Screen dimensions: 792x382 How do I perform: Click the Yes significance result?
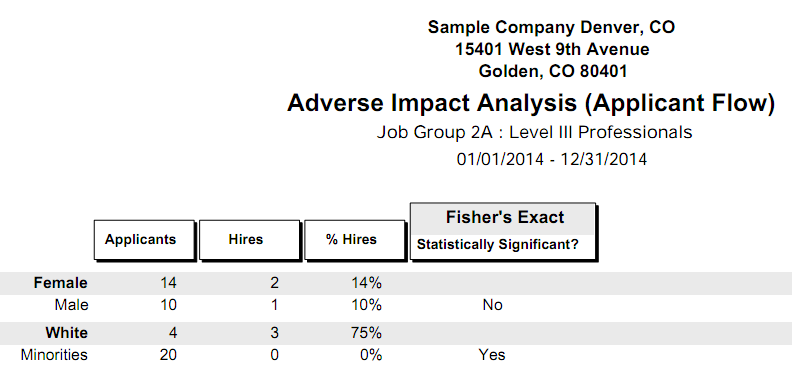click(x=492, y=355)
